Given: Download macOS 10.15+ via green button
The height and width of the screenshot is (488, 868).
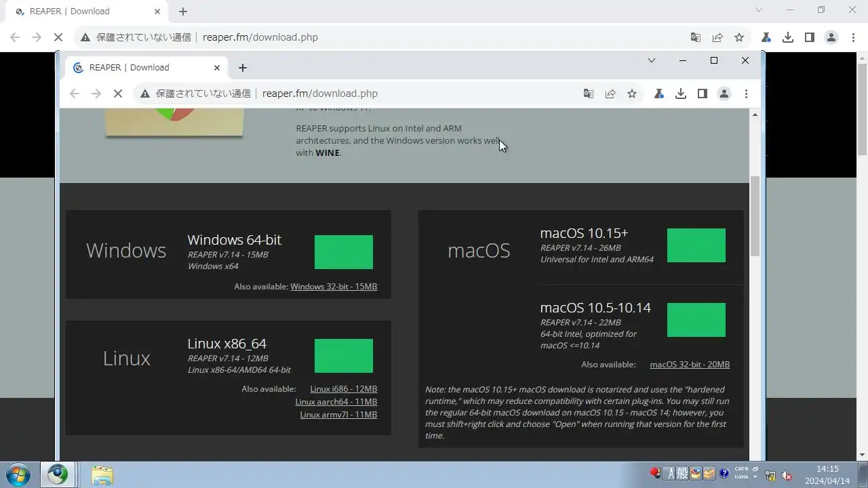Looking at the screenshot, I should click(x=696, y=245).
